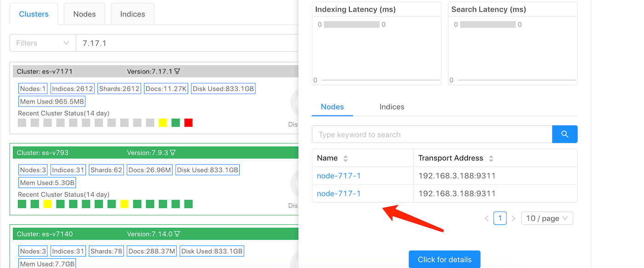Click filter icon next to Version:7.9.3
This screenshot has width=644, height=268.
(173, 153)
